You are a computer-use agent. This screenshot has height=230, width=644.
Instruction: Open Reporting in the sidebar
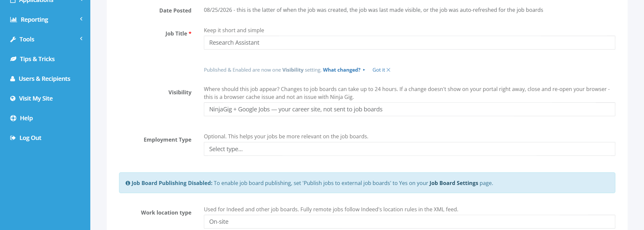[34, 20]
